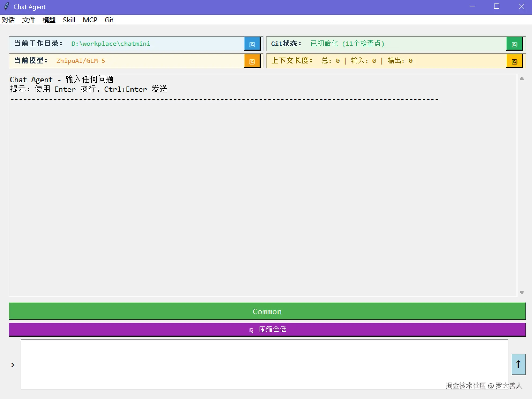532x399 pixels.
Task: Click the model name ZhipuAI/GLM-5
Action: click(81, 61)
